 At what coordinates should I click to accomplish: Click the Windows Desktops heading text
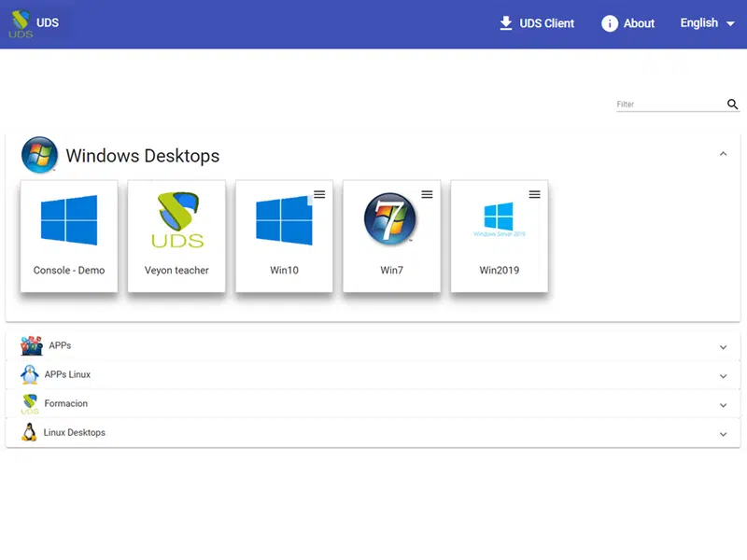pos(143,156)
